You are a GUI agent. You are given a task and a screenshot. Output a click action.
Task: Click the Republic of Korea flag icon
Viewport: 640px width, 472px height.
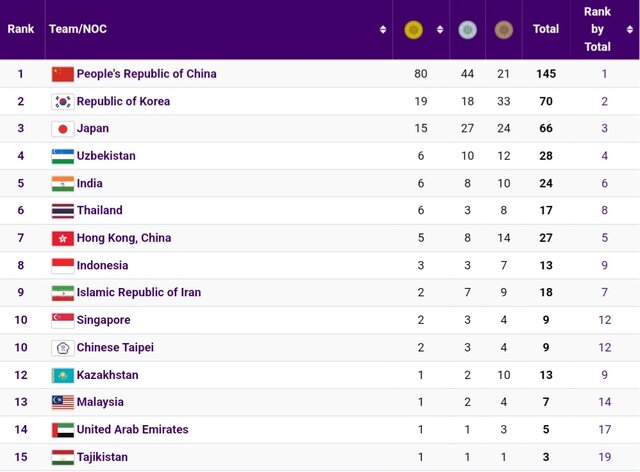point(63,102)
